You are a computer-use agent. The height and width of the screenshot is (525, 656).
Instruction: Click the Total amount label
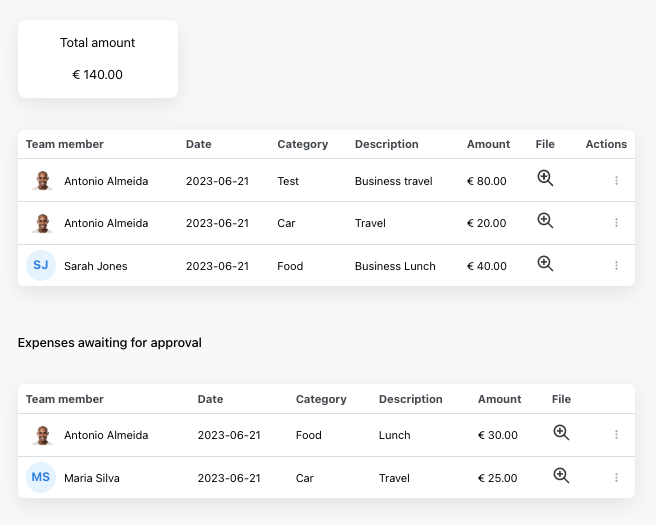(97, 43)
